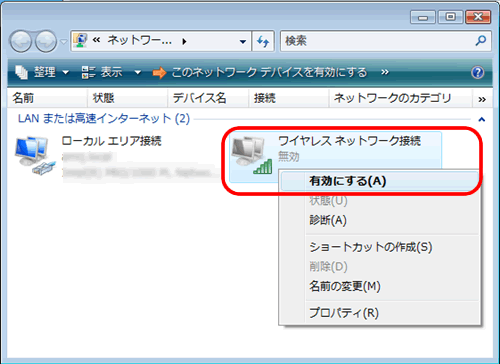Choose 名前の変更(M) in context menu
Image resolution: width=500 pixels, height=364 pixels.
(x=379, y=286)
